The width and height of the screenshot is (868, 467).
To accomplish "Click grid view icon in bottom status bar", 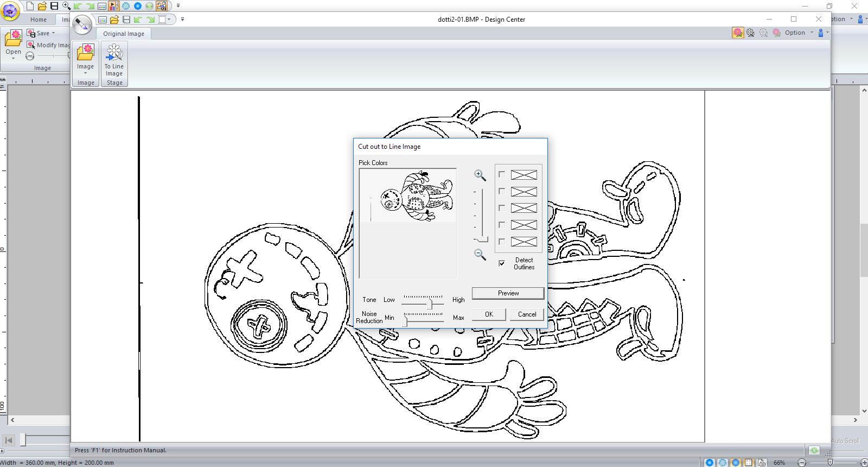I will pos(749,463).
